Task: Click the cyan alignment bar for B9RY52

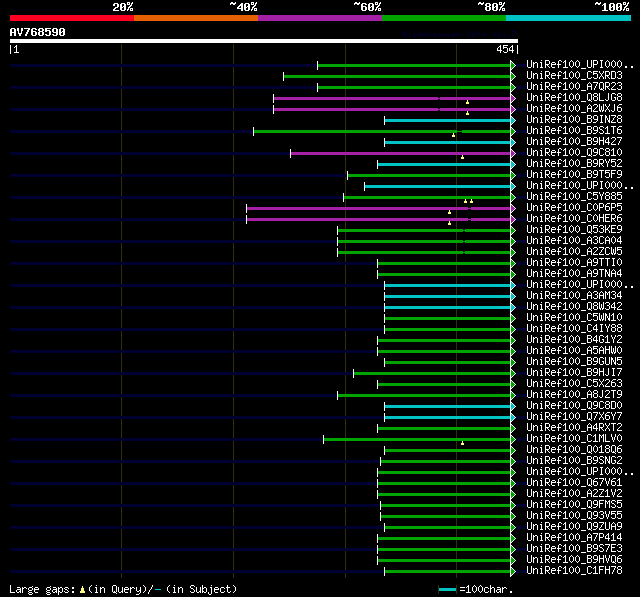Action: (x=444, y=164)
